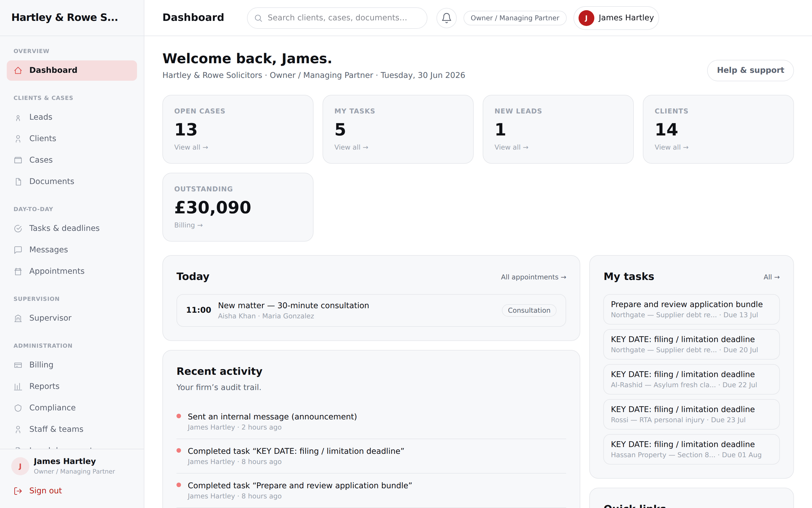
Task: Click the All link in My tasks
Action: click(x=771, y=277)
